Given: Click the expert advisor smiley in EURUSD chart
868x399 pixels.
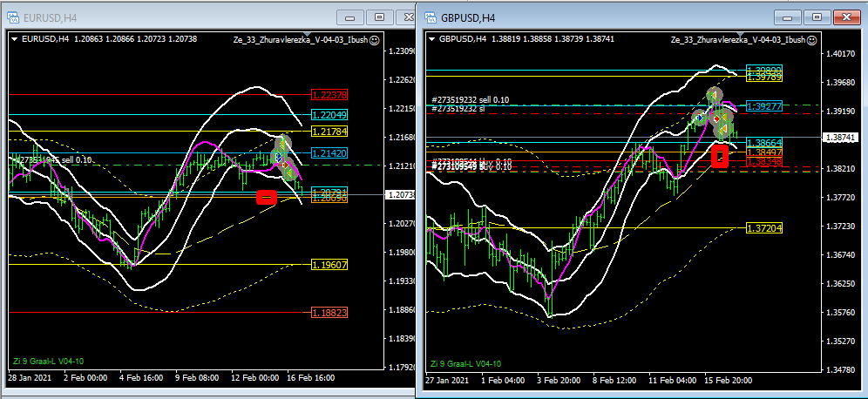Looking at the screenshot, I should [374, 39].
